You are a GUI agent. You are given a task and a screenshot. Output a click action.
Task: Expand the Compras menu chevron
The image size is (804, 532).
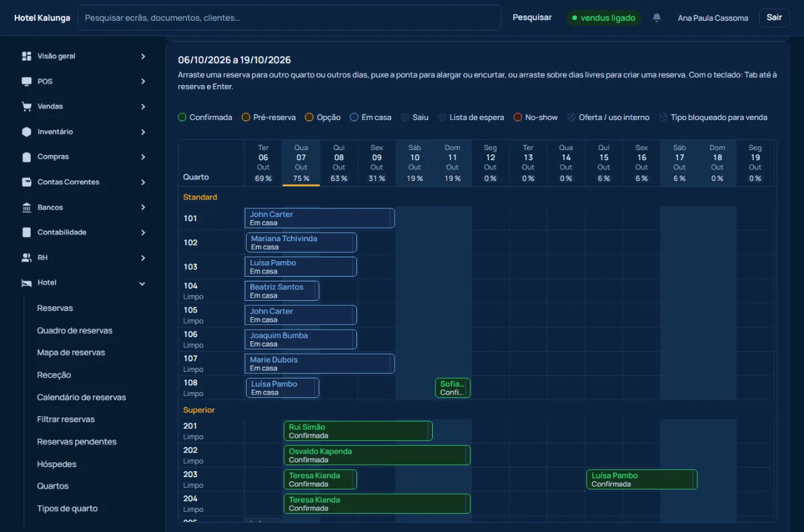pyautogui.click(x=143, y=157)
